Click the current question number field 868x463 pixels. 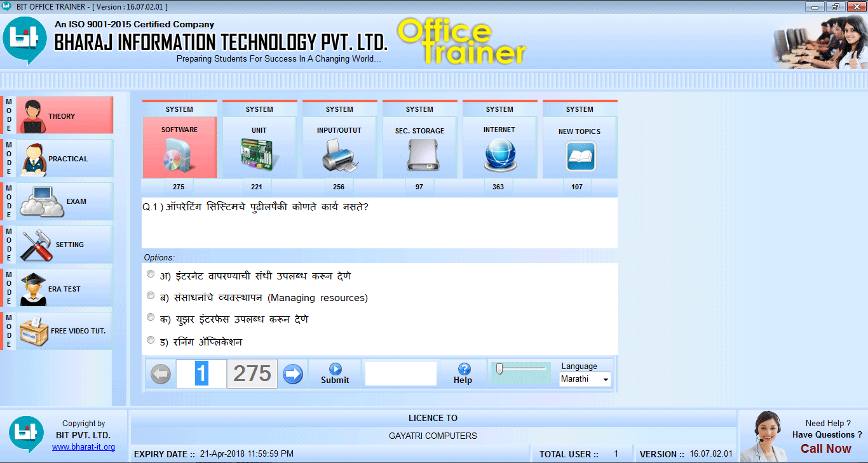[201, 373]
